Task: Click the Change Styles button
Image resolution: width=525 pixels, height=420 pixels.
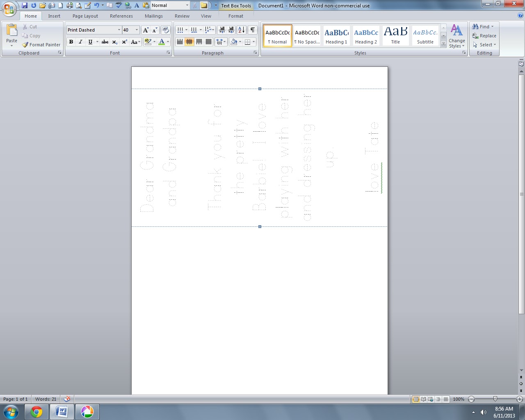Action: point(457,36)
